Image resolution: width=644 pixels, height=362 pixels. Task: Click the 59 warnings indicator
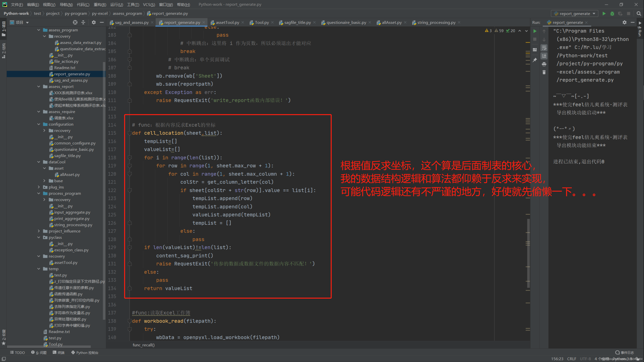click(499, 31)
